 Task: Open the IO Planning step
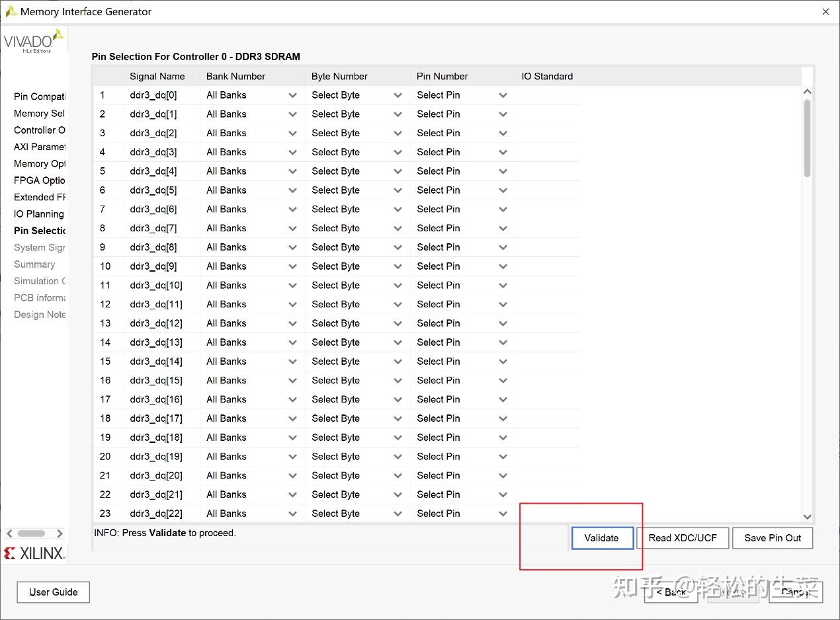click(x=39, y=214)
